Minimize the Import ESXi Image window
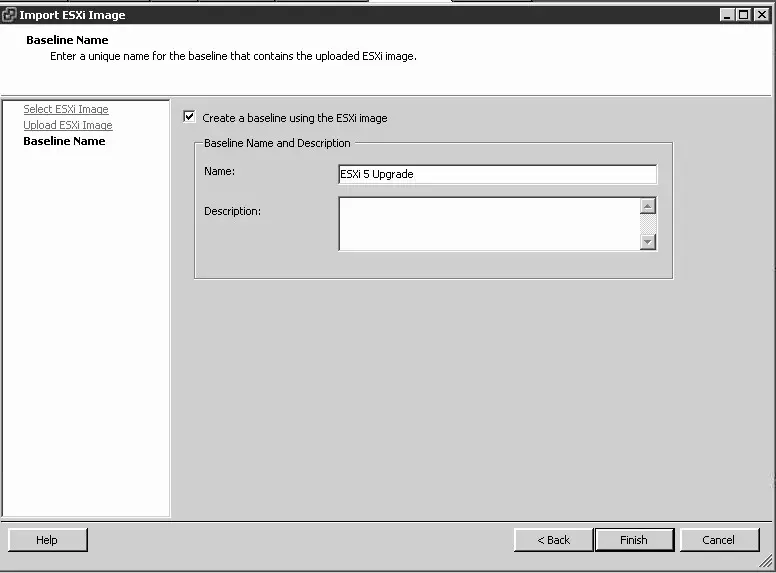This screenshot has height=573, width=776. (x=727, y=15)
